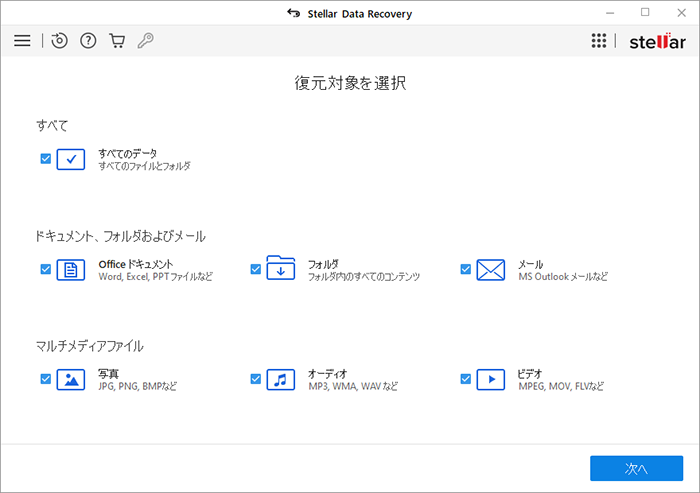Click the folder download icon

pos(281,268)
